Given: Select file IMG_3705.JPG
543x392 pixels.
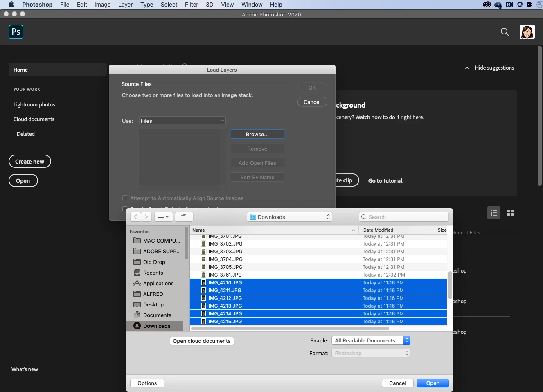Looking at the screenshot, I should pyautogui.click(x=318, y=267).
